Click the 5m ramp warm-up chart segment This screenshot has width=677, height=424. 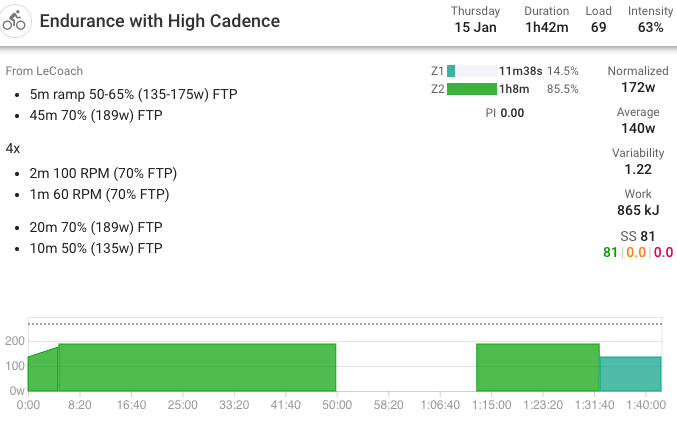pyautogui.click(x=42, y=371)
